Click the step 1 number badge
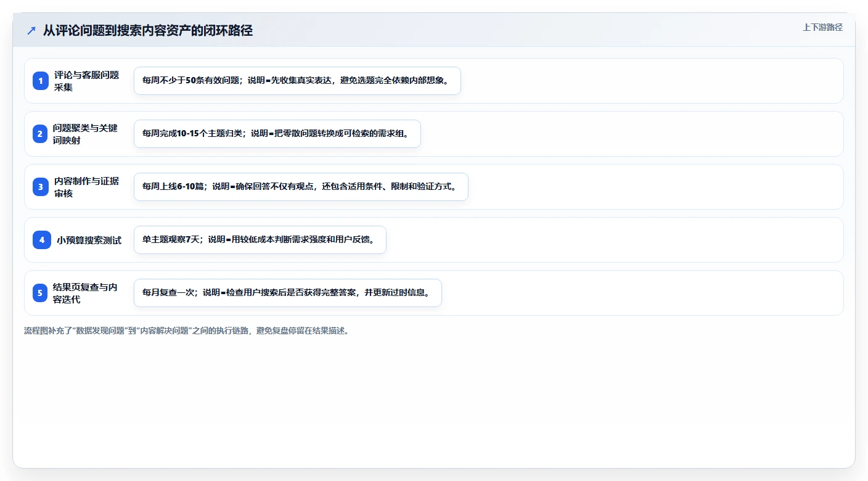Viewport: 868px width, 481px height. click(41, 81)
